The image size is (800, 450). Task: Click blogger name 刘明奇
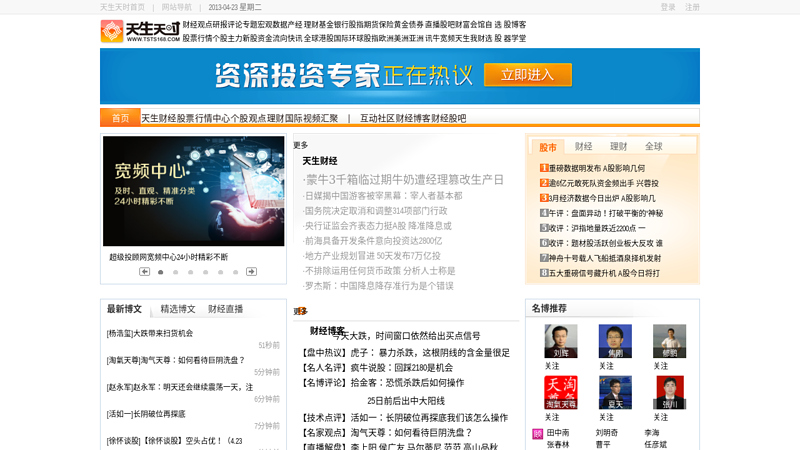pos(607,432)
